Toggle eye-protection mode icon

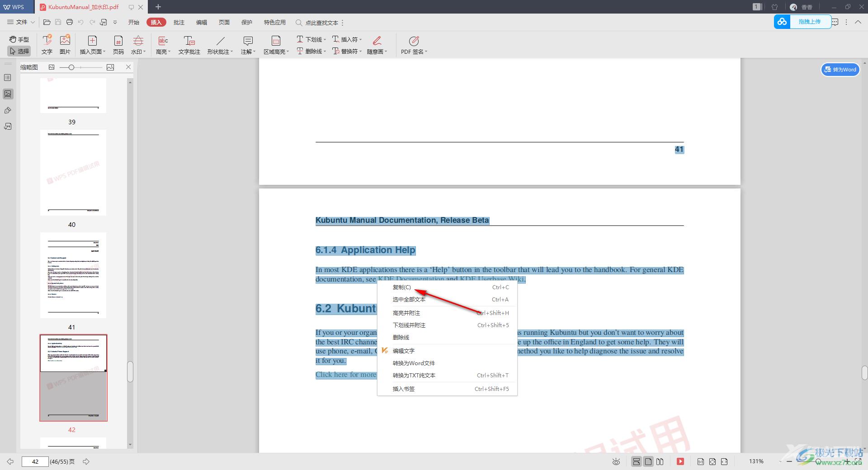(x=616, y=461)
